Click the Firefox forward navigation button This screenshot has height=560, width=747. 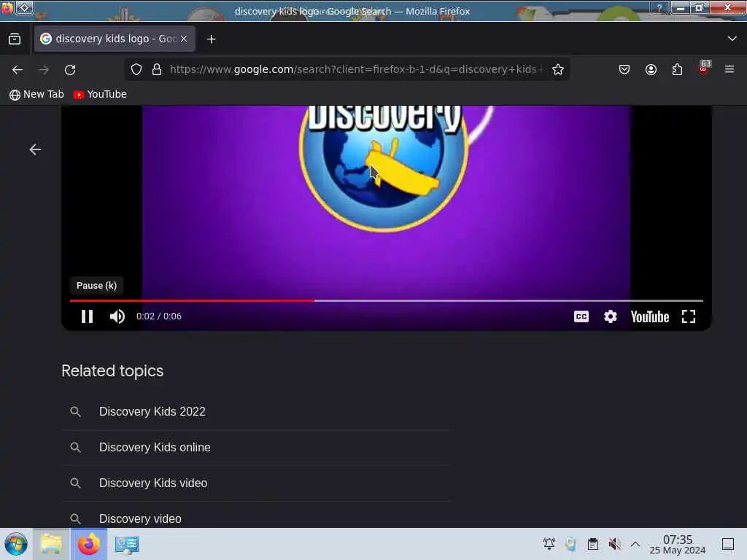(x=44, y=69)
